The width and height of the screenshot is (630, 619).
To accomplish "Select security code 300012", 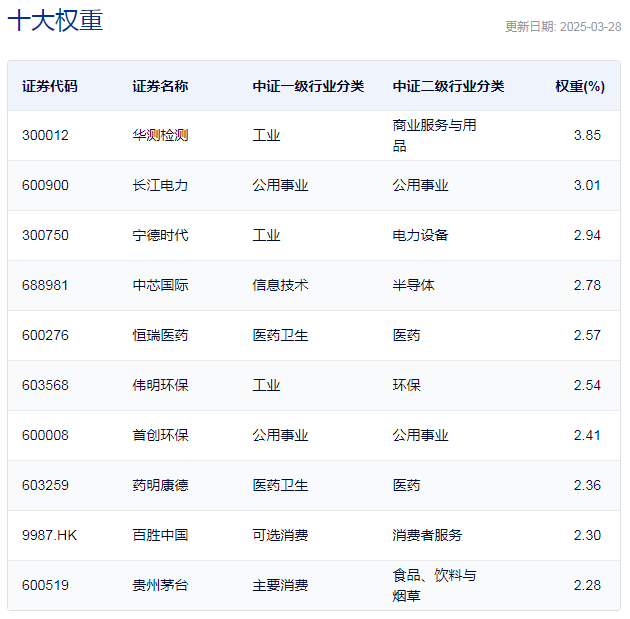I will (45, 135).
